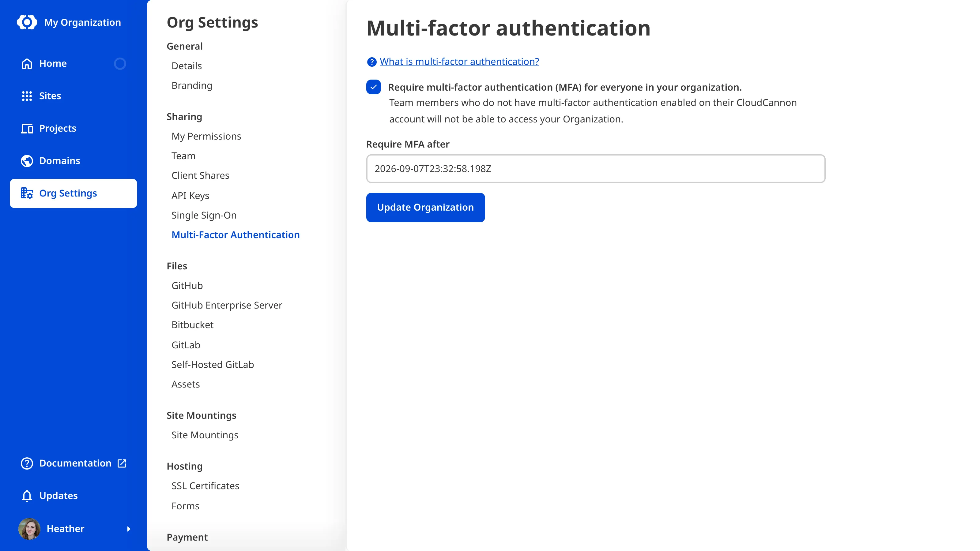Open GitHub file settings
The width and height of the screenshot is (980, 551).
coord(187,286)
